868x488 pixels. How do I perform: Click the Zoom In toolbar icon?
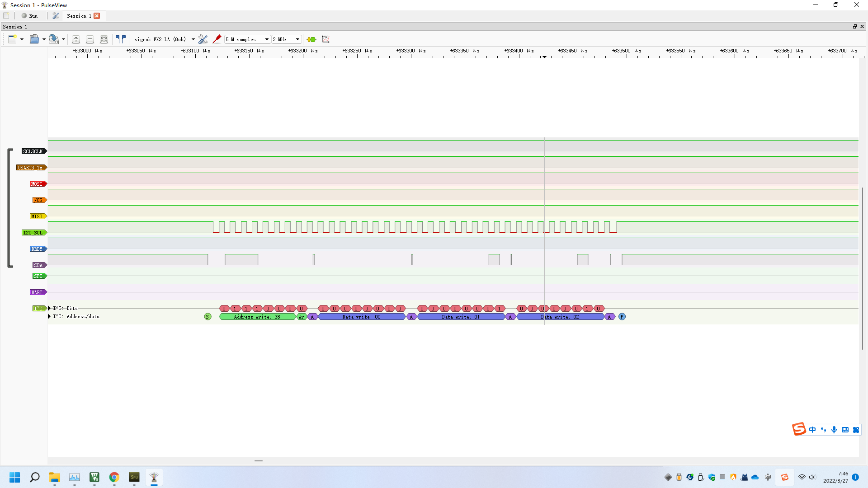tap(76, 40)
